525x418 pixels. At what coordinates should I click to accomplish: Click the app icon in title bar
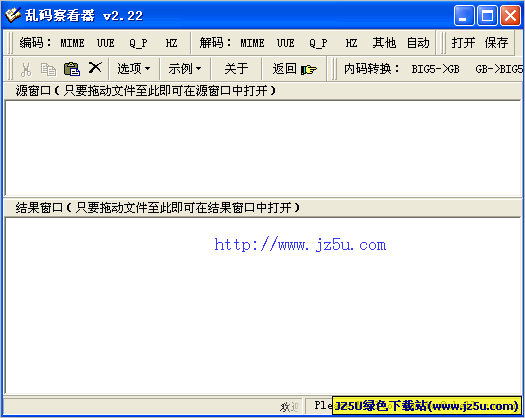13,15
